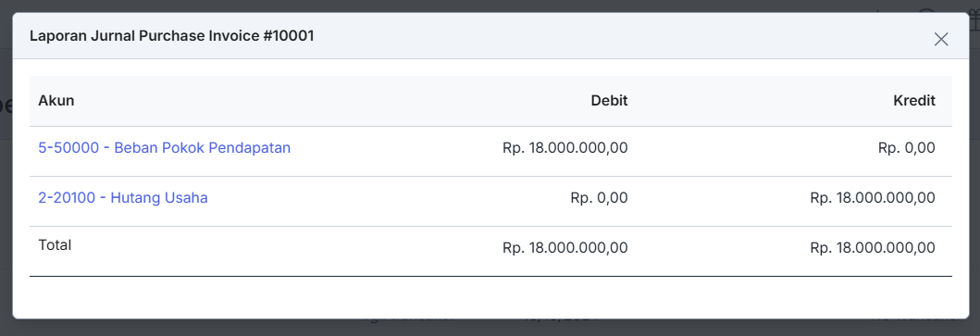Click the dark divider line beneath the Total row

[x=490, y=276]
